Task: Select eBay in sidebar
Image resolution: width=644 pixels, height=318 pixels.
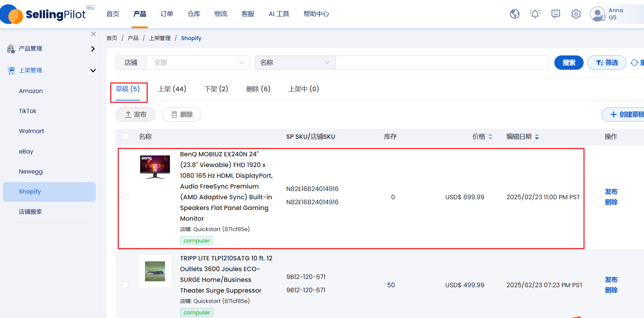Action: coord(26,152)
